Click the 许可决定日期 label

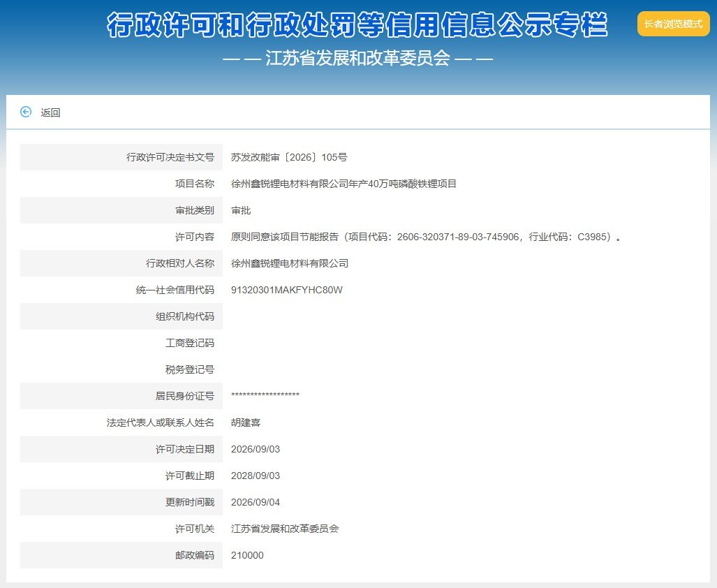coord(185,449)
